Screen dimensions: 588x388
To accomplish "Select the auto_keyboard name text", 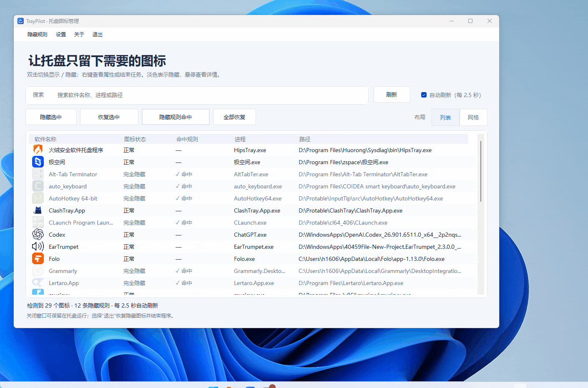I will click(x=68, y=186).
